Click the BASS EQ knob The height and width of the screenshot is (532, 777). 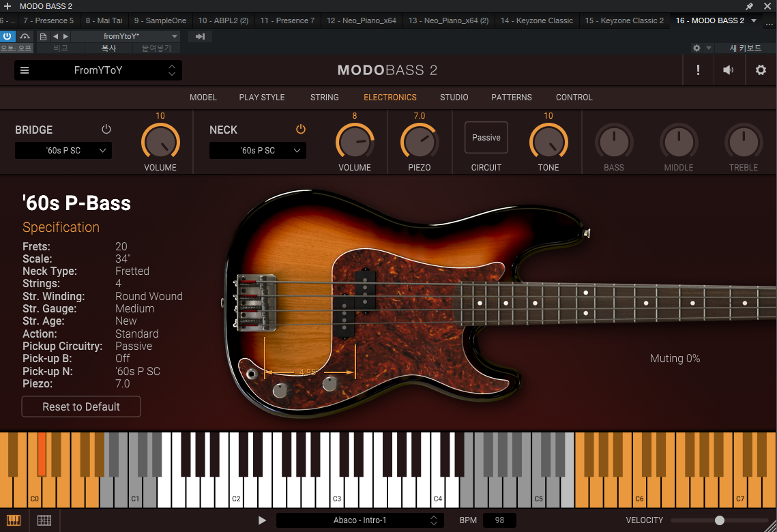pos(614,142)
